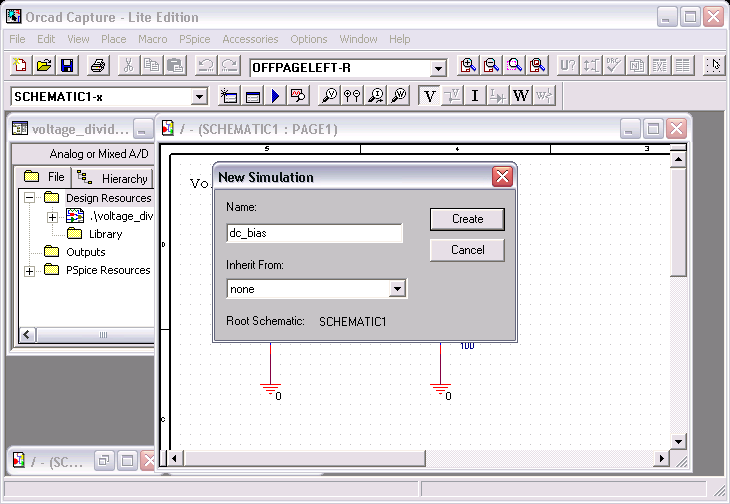Toggle bias voltage display V button
The image size is (730, 504).
coord(429,96)
